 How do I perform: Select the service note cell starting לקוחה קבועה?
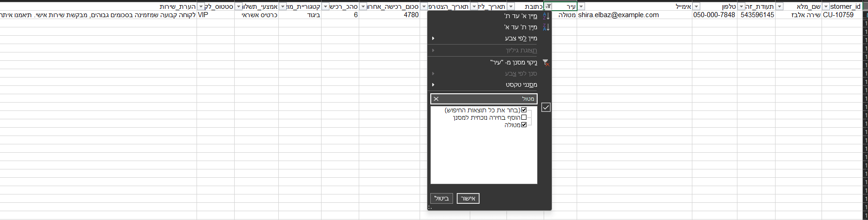pyautogui.click(x=98, y=15)
